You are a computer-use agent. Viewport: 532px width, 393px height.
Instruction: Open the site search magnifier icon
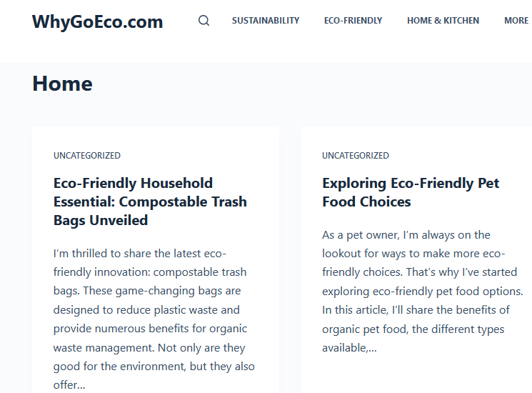point(204,21)
